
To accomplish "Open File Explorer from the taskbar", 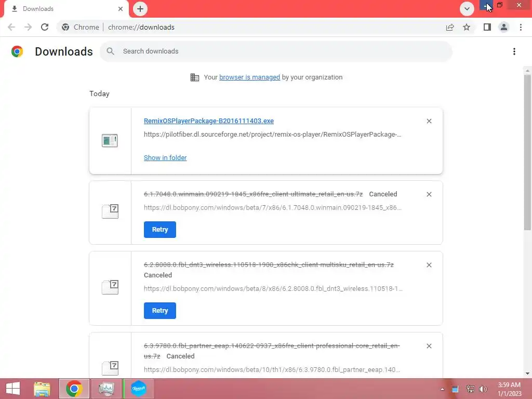I will point(42,389).
